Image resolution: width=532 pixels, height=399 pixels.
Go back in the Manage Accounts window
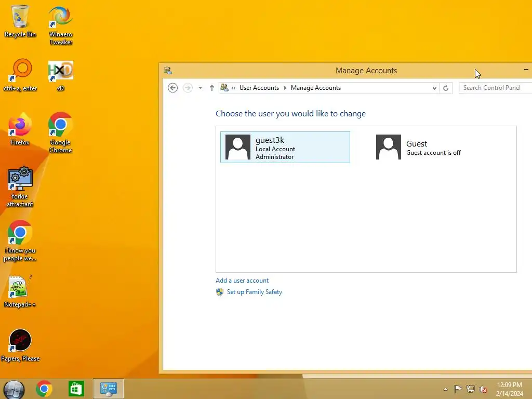[172, 88]
